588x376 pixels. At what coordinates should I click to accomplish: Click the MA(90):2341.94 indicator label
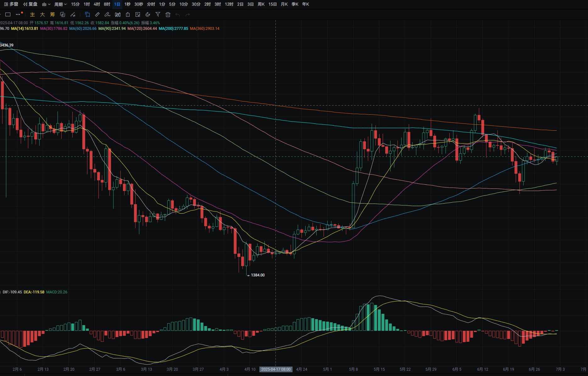(112, 29)
